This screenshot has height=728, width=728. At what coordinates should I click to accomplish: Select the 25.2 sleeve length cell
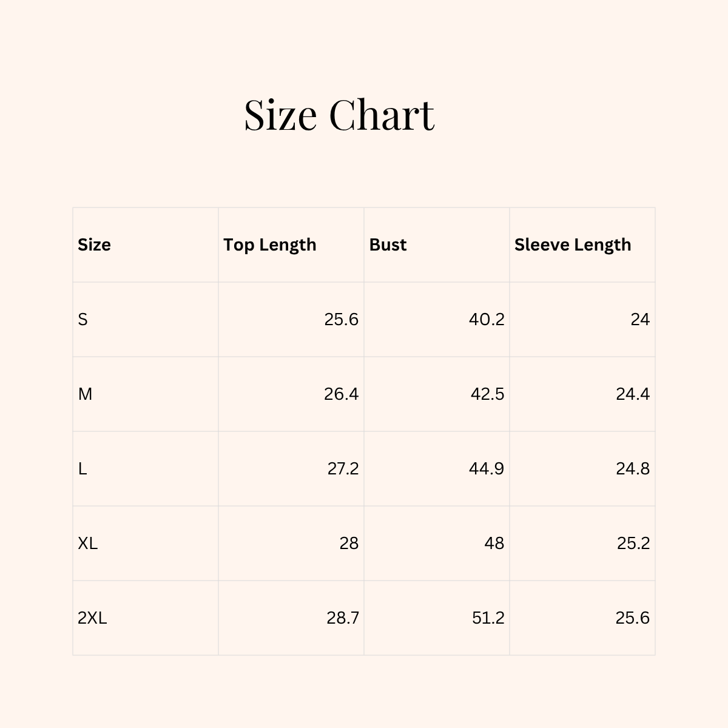[633, 543]
